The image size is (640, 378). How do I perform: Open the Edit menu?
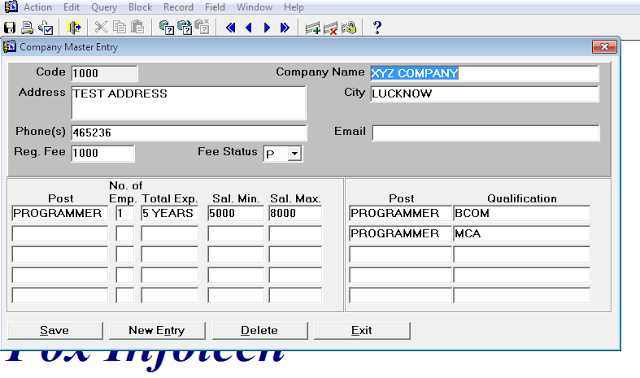tap(71, 7)
